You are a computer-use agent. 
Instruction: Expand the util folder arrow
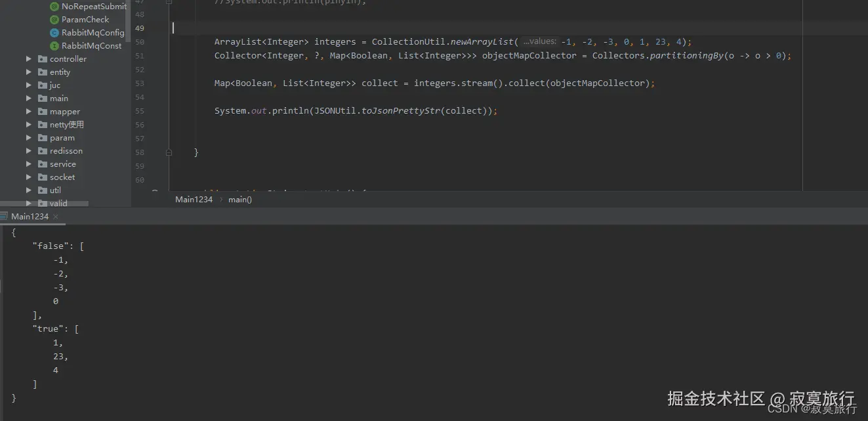29,190
